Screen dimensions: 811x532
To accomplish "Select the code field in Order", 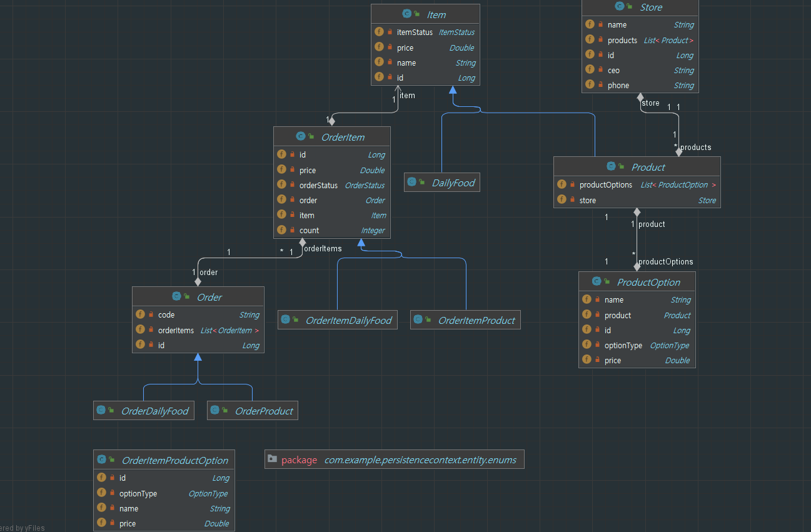I will coord(198,315).
